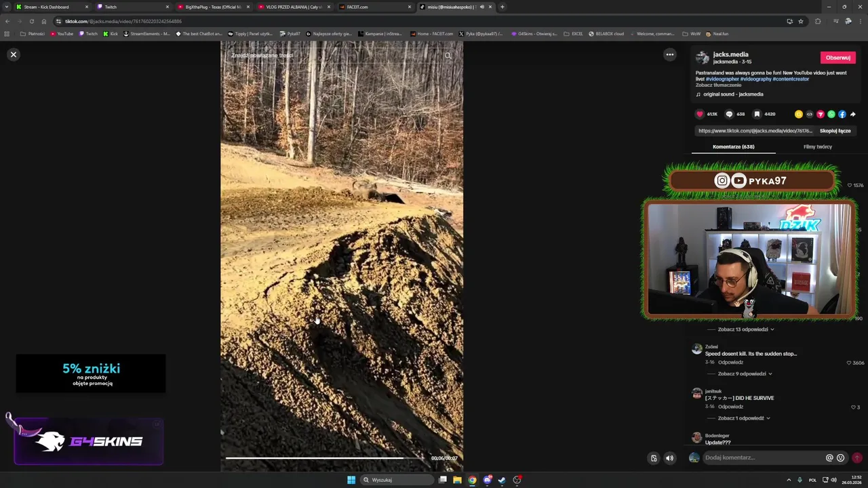Image resolution: width=868 pixels, height=488 pixels.
Task: Expand 'Zobacz 13 odpowiedzi' replies
Action: (x=745, y=329)
